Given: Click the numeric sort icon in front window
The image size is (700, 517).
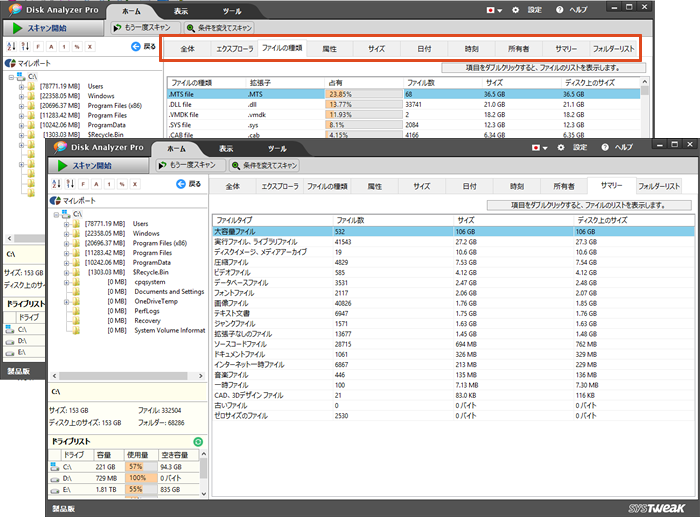Looking at the screenshot, I should tap(70, 184).
